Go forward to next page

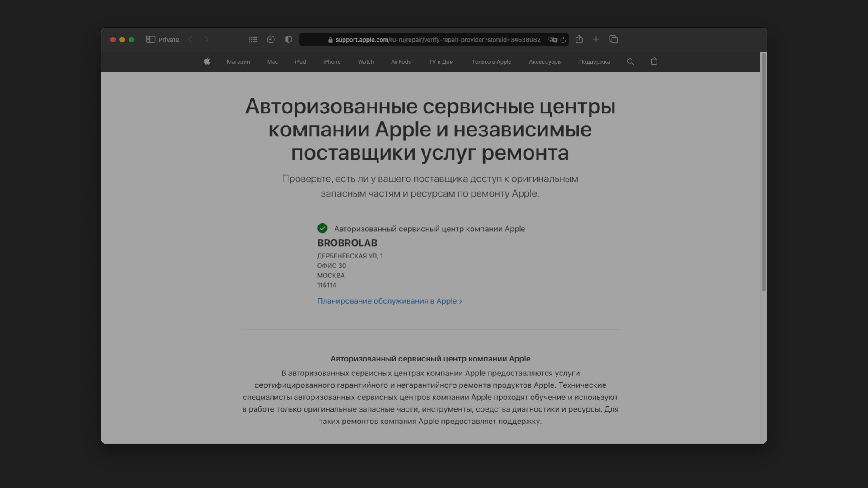coord(207,40)
